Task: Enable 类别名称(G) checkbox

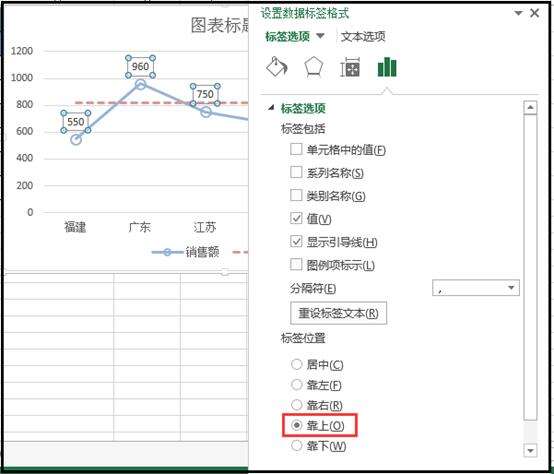Action: point(296,195)
